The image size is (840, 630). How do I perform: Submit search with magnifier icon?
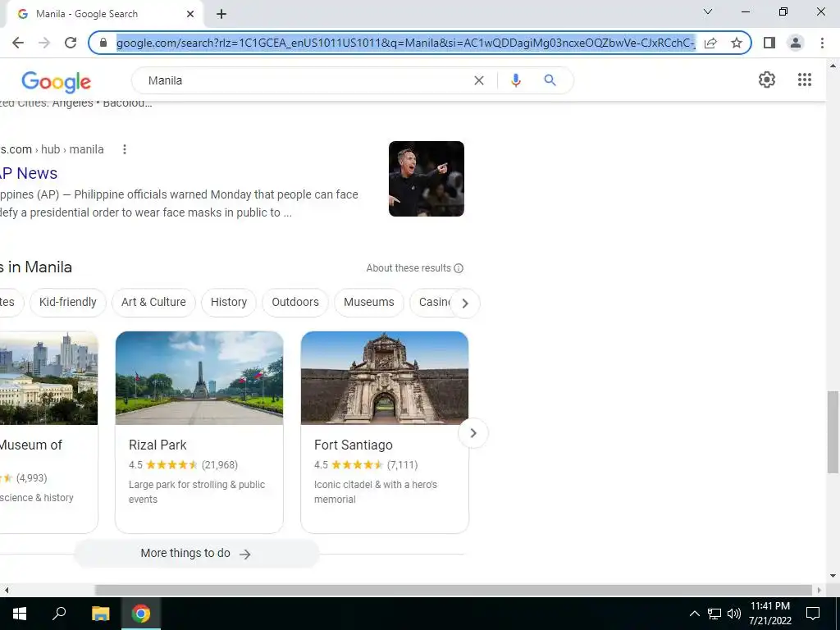click(x=550, y=80)
